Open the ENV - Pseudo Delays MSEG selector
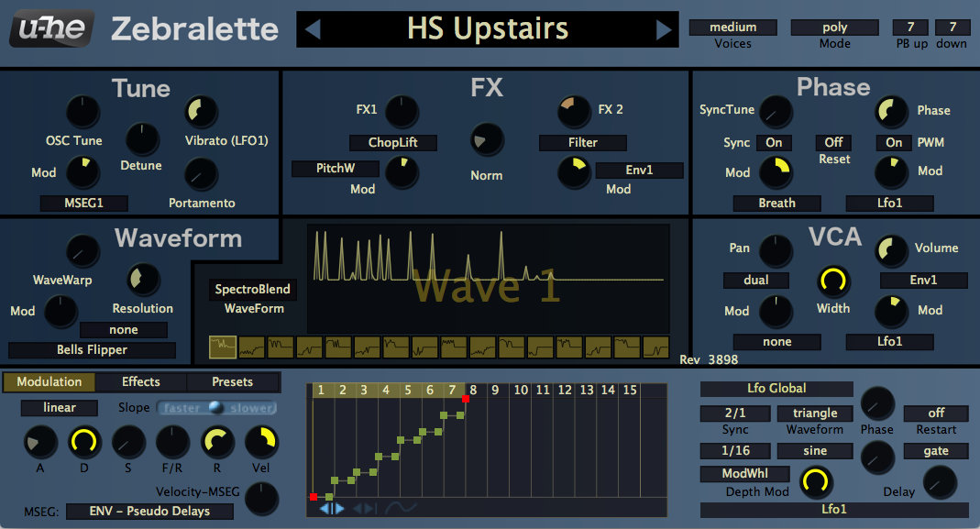 150,512
